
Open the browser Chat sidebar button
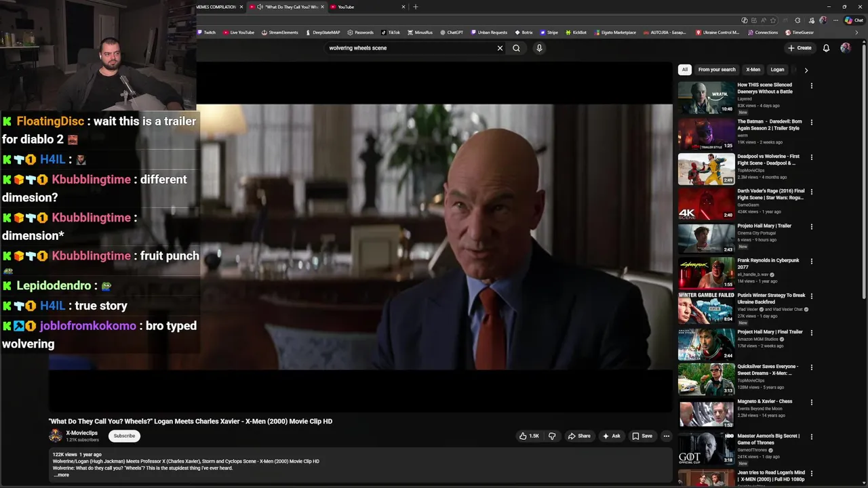click(854, 20)
